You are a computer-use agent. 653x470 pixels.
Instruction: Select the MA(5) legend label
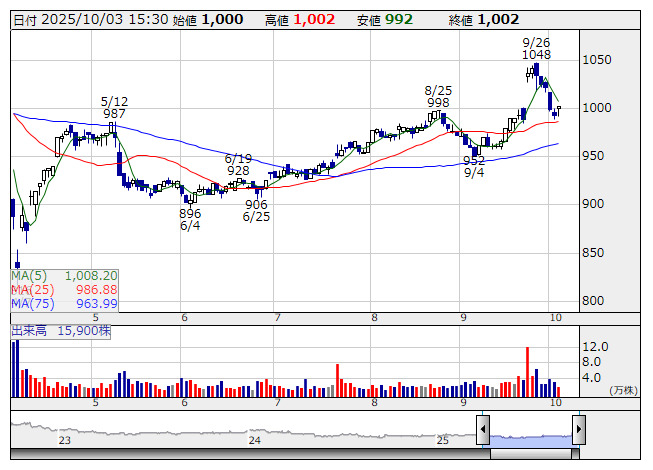pyautogui.click(x=29, y=275)
